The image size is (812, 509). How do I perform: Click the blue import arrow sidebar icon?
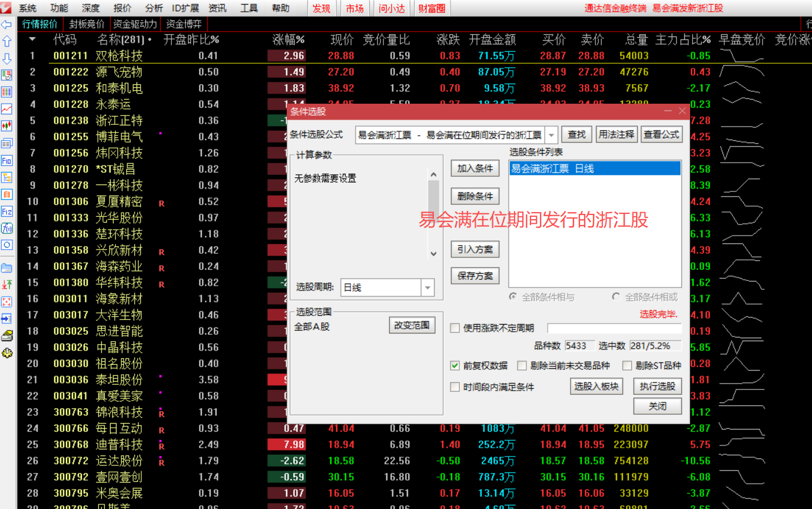tap(6, 319)
